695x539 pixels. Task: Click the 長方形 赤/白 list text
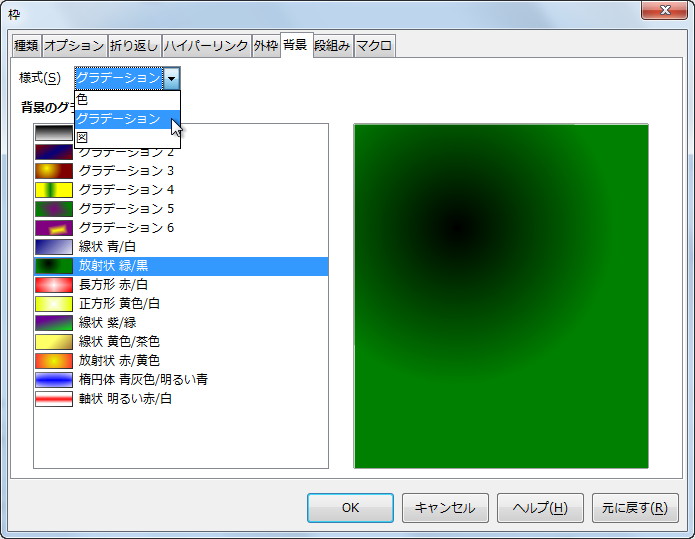pos(113,285)
